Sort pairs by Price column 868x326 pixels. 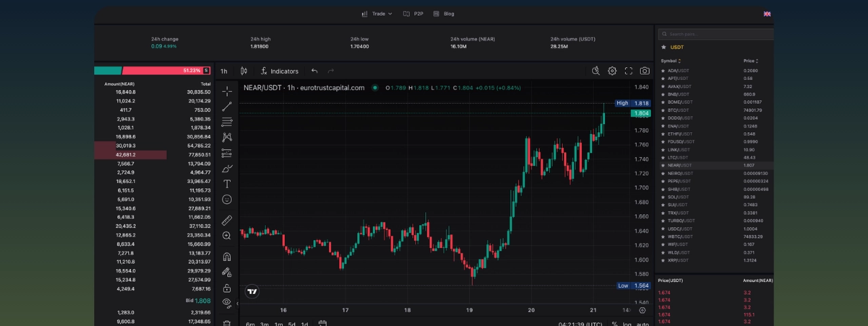(750, 61)
